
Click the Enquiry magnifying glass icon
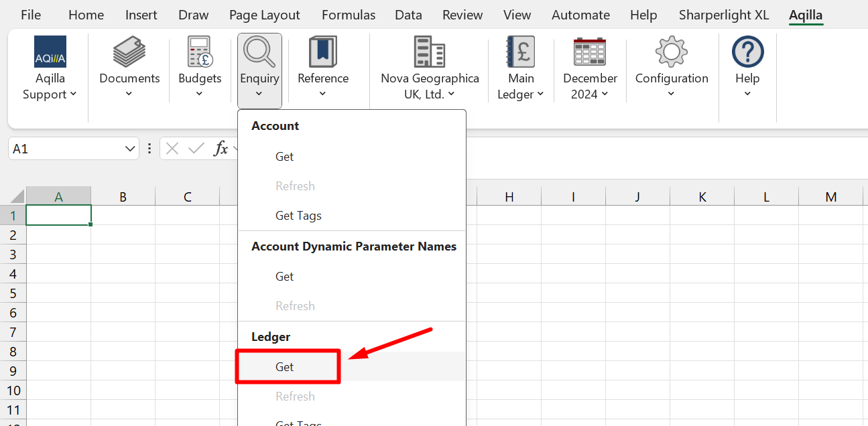(259, 52)
